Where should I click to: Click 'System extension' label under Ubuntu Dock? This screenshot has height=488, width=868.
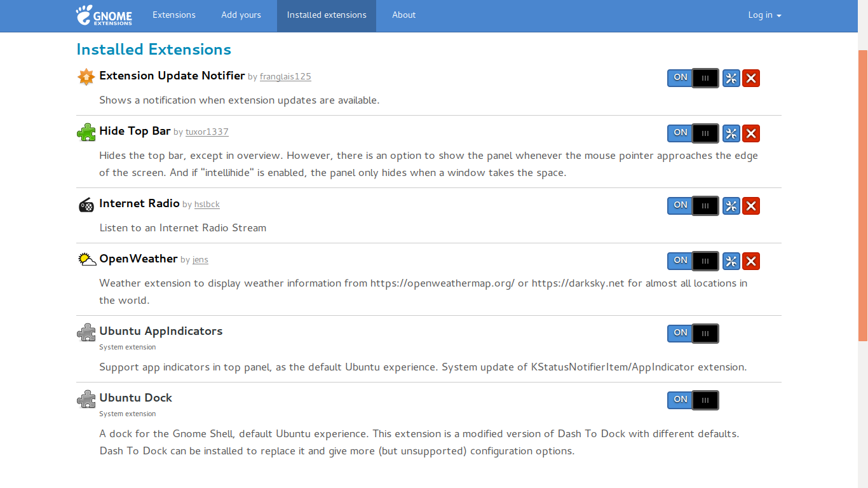tap(127, 414)
